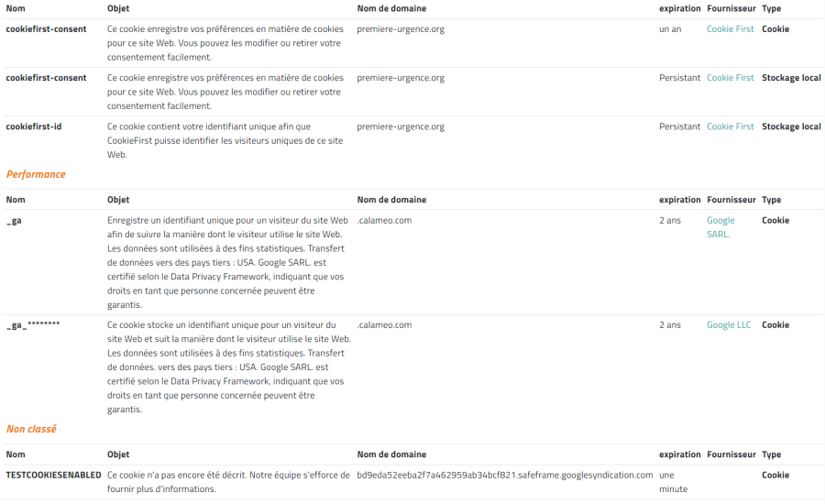
Task: Click the cookiefirst-id description text
Action: (x=225, y=140)
